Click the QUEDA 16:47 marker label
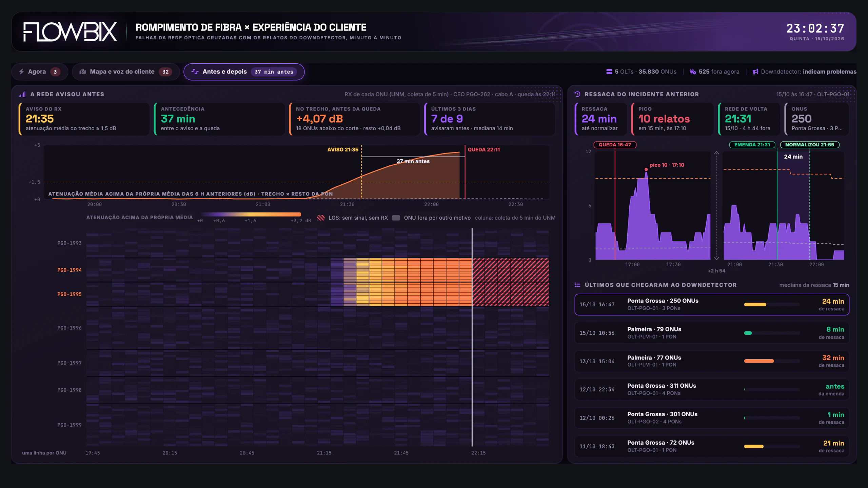 [x=615, y=145]
